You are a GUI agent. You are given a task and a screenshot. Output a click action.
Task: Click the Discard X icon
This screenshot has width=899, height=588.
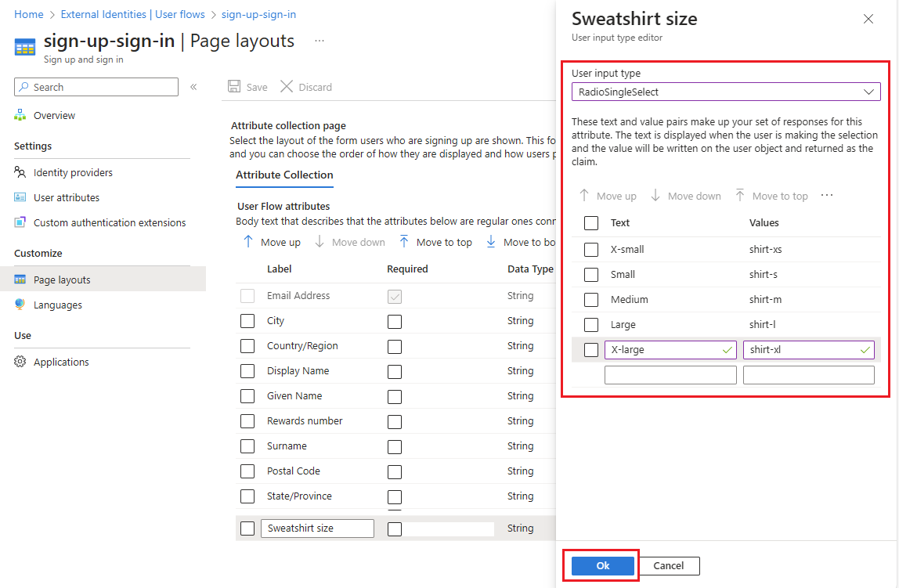point(287,87)
